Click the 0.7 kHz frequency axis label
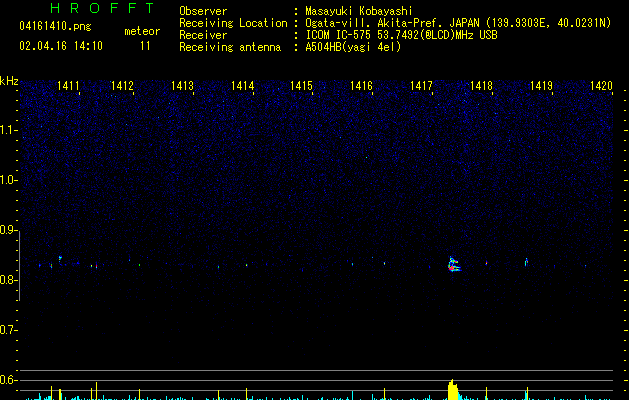Image resolution: width=629 pixels, height=400 pixels. pyautogui.click(x=8, y=330)
